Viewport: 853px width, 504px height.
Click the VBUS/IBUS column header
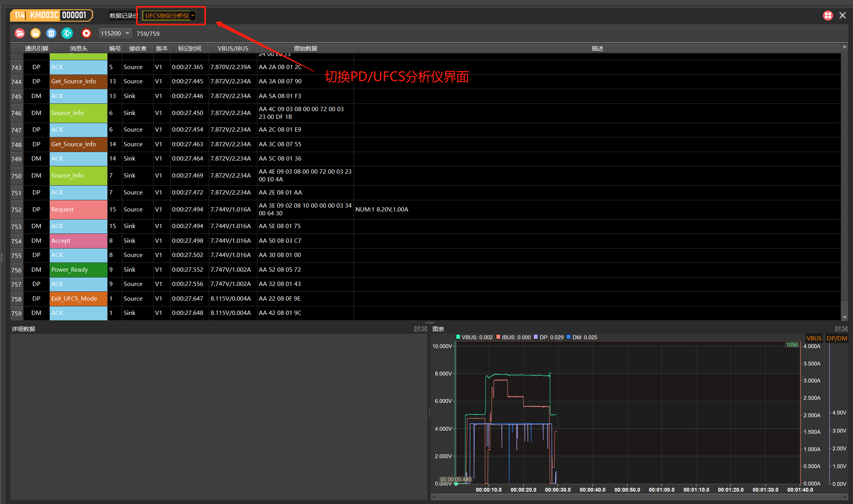(x=233, y=49)
